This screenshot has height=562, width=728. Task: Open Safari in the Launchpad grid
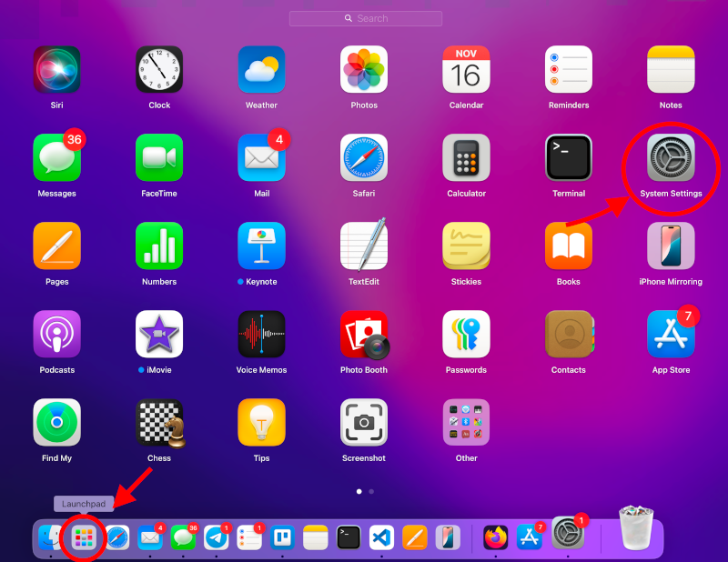[x=364, y=157]
